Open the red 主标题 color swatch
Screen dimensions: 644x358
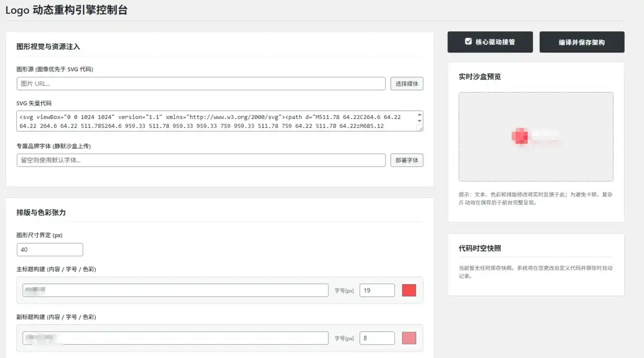[409, 291]
